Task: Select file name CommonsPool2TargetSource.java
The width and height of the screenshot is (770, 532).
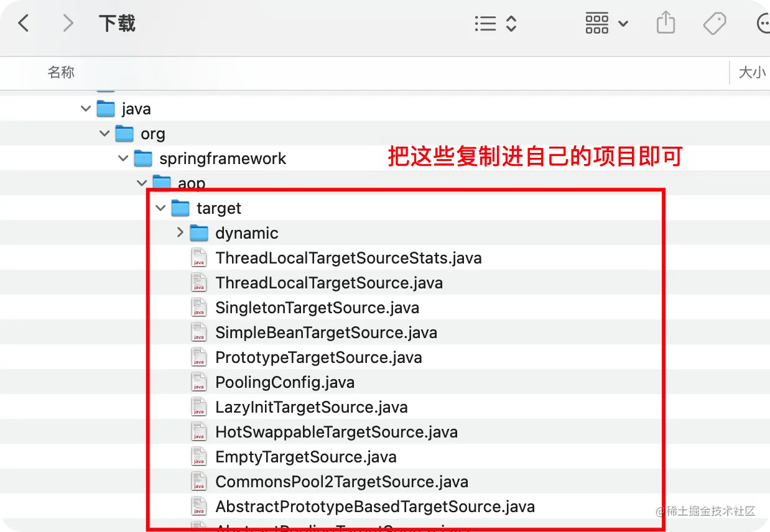Action: coord(341,482)
